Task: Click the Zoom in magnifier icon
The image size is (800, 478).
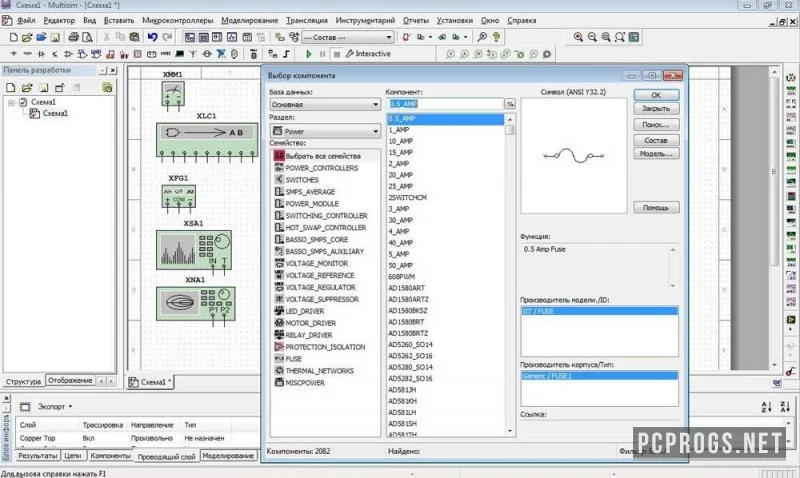Action: 578,37
